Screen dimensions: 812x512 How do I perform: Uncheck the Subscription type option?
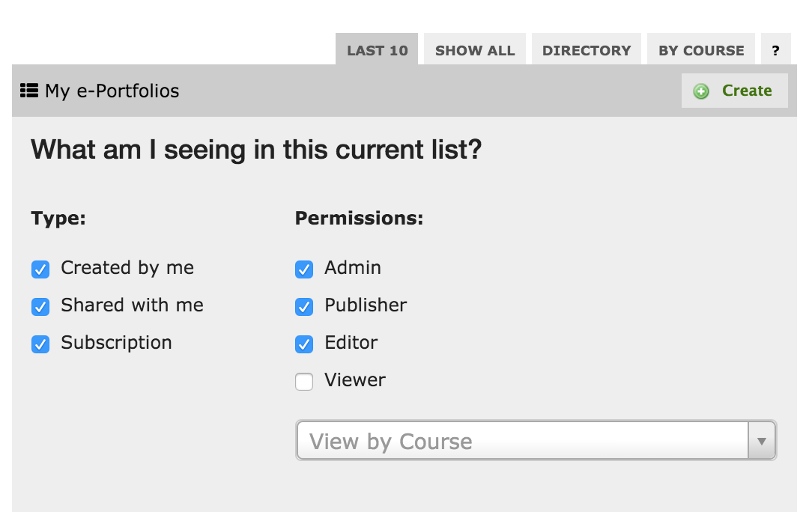point(40,344)
